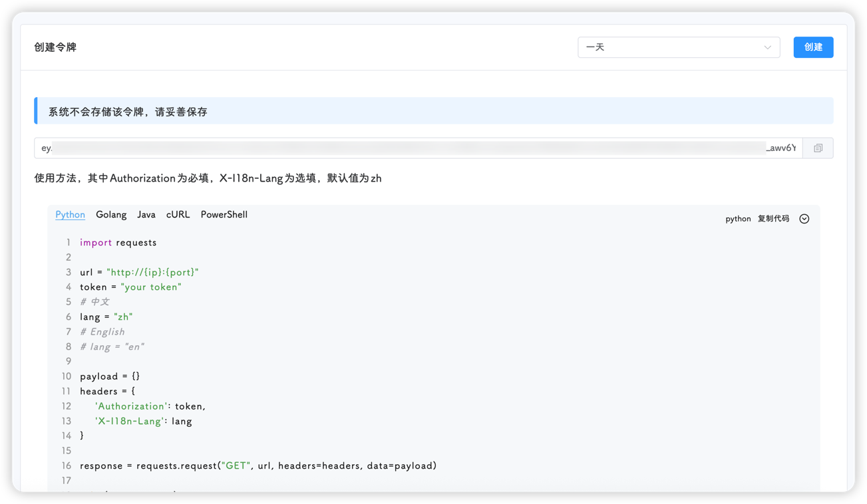Collapse the code block with the circled chevron
The height and width of the screenshot is (504, 867).
[804, 219]
